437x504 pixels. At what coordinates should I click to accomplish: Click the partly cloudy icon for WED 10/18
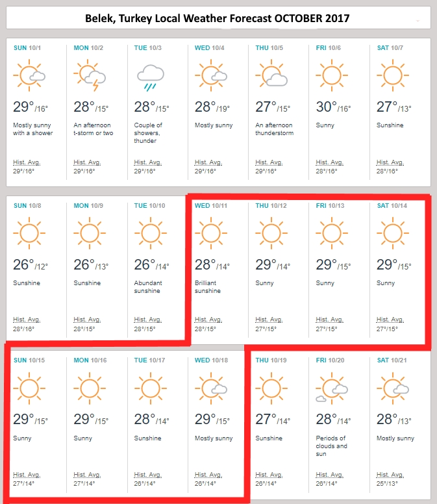[x=212, y=388]
